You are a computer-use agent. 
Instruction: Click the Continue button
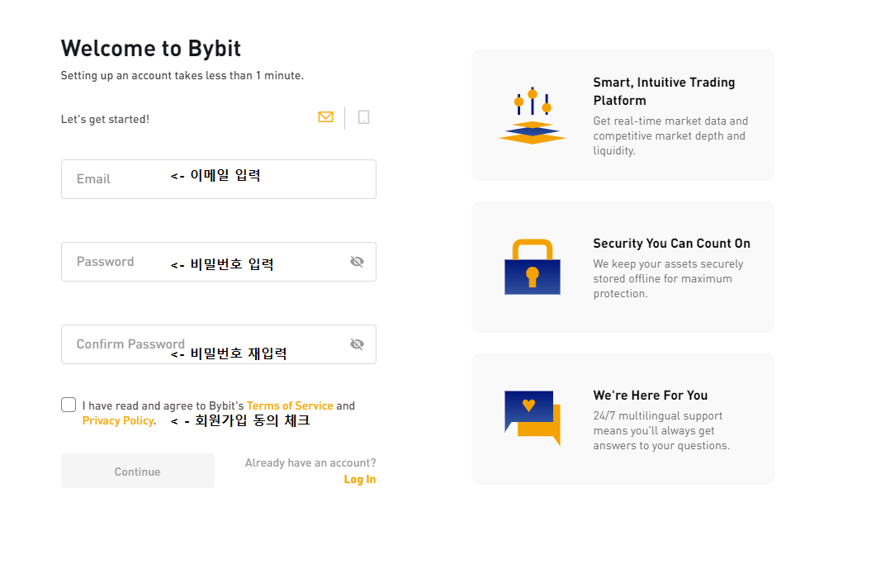(137, 472)
